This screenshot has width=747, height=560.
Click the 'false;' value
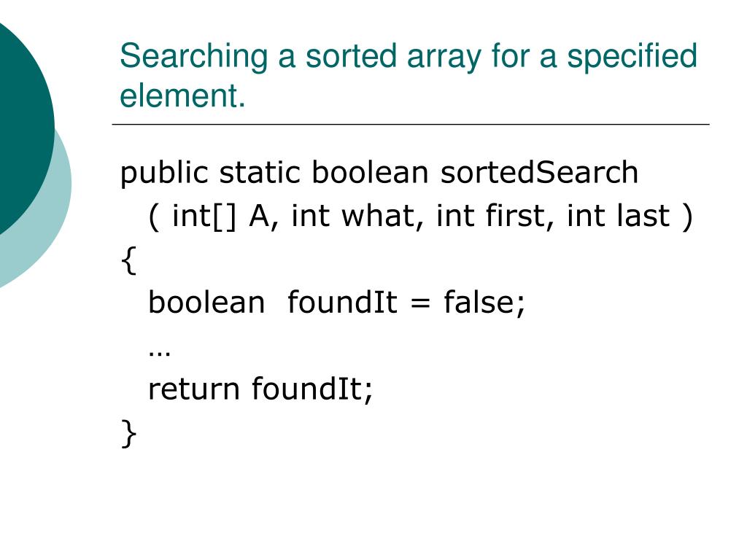point(484,303)
